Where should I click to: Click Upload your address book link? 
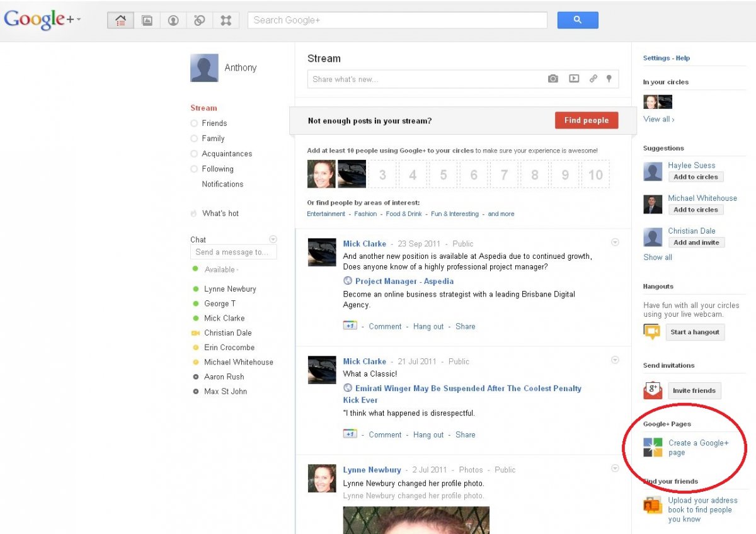point(702,510)
